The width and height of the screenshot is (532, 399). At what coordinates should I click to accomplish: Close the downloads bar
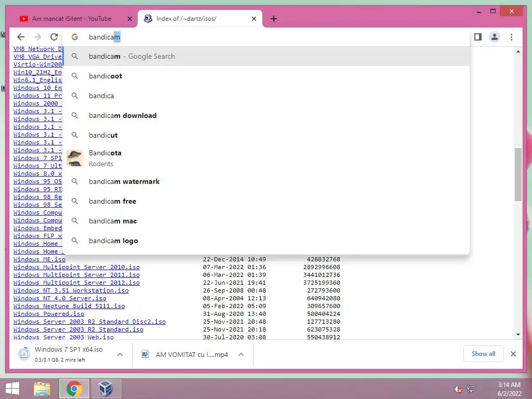point(513,354)
